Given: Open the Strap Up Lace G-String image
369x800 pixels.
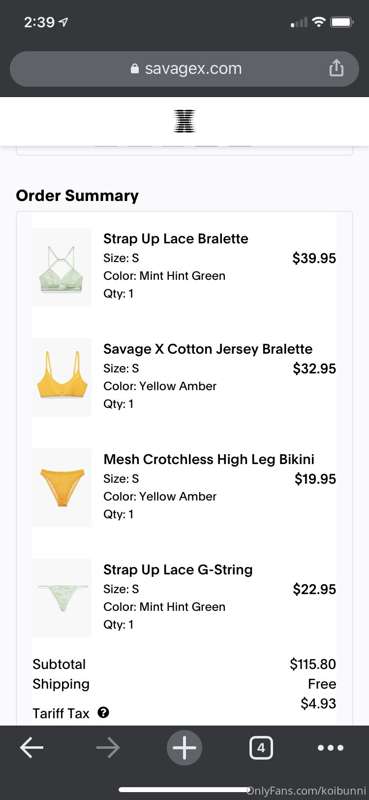Looking at the screenshot, I should pyautogui.click(x=62, y=598).
